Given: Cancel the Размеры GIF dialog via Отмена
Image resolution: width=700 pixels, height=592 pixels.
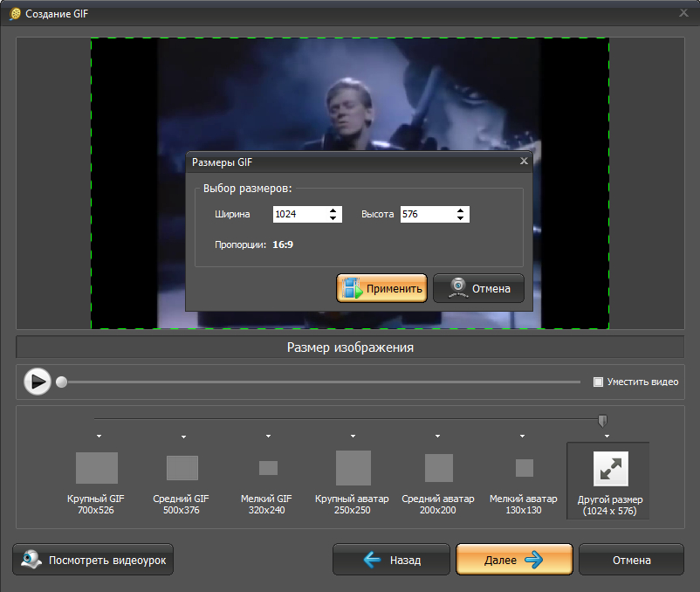Looking at the screenshot, I should (x=478, y=288).
